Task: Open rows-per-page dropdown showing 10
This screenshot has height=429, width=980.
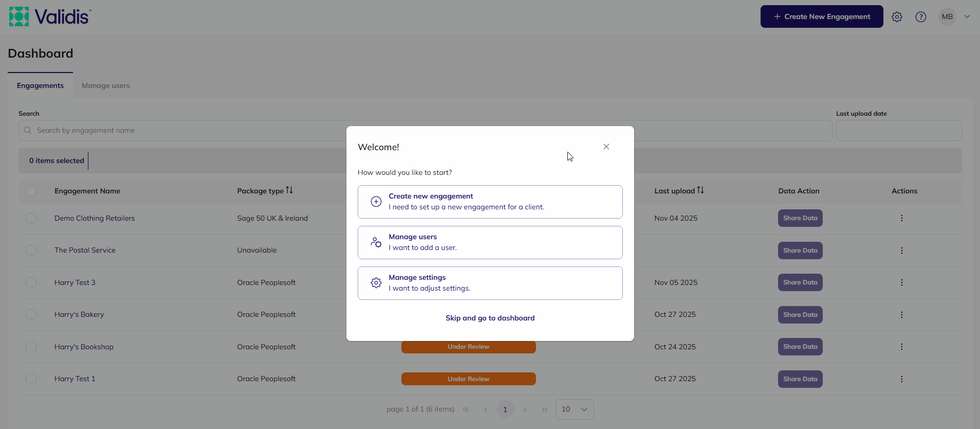Action: pos(575,409)
